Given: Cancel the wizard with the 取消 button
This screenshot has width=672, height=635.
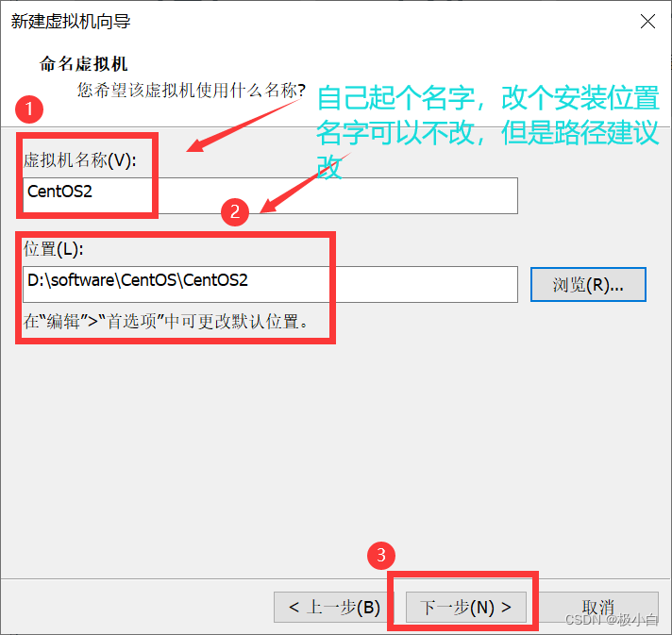Looking at the screenshot, I should [x=597, y=607].
